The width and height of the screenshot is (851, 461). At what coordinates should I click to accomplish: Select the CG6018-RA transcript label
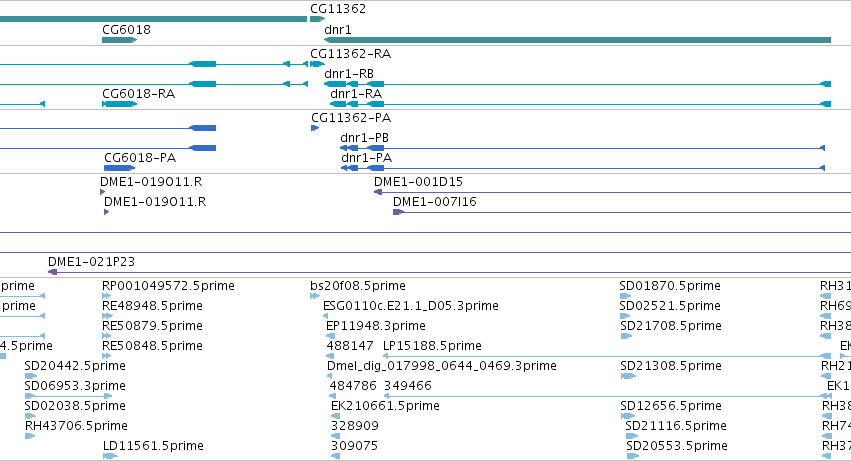138,93
